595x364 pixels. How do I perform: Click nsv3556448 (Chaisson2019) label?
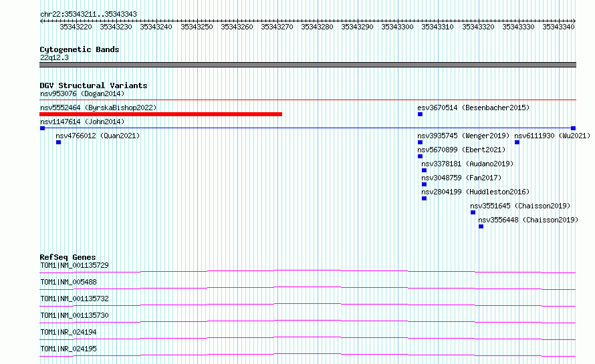[528, 220]
